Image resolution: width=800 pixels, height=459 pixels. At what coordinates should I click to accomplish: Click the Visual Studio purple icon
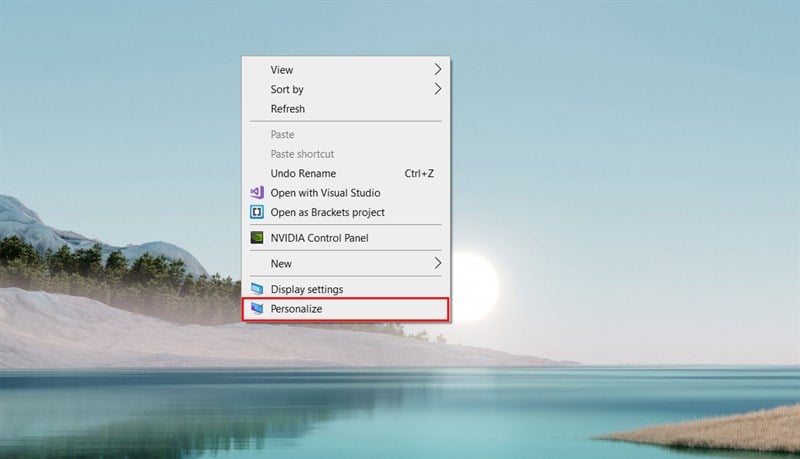coord(256,192)
